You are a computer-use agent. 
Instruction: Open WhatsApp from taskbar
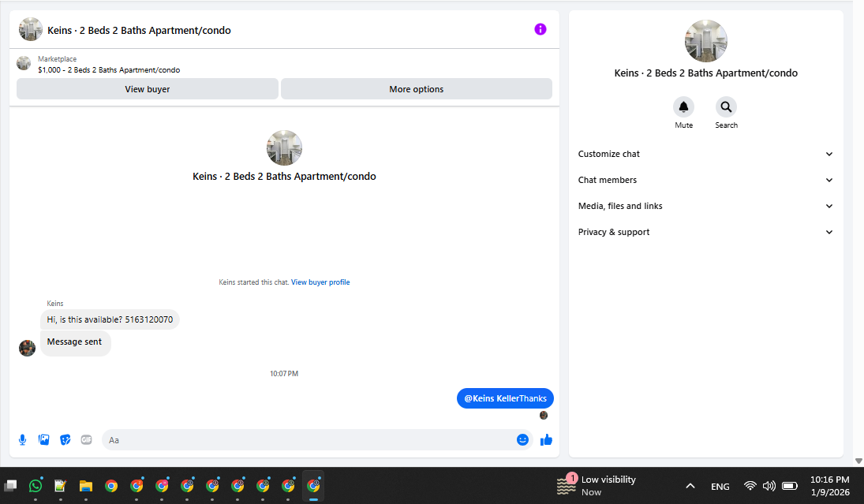[36, 486]
